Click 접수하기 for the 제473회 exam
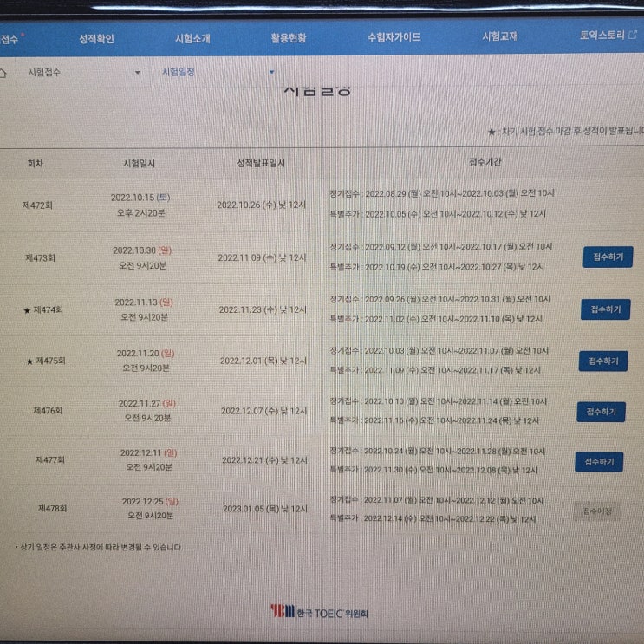 [608, 257]
